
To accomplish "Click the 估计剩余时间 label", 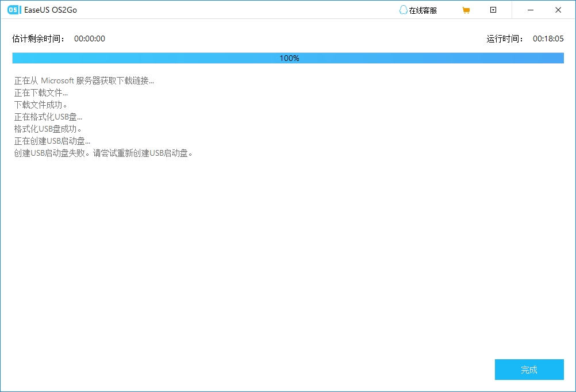I will [x=39, y=39].
